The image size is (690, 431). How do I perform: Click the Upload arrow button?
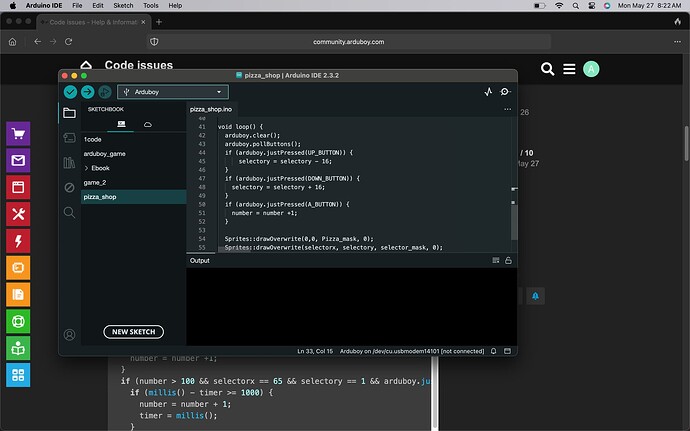pos(87,91)
